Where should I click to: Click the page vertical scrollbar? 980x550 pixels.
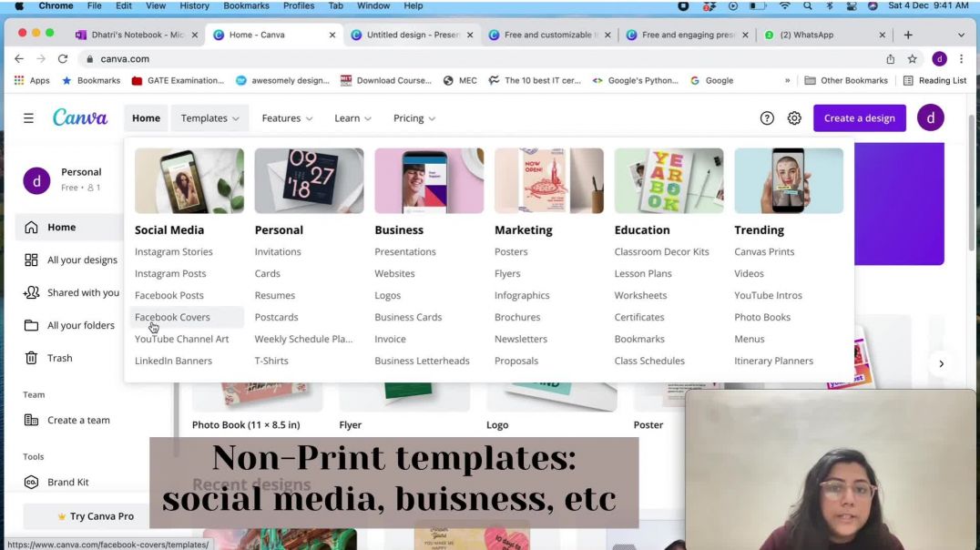tap(971, 181)
